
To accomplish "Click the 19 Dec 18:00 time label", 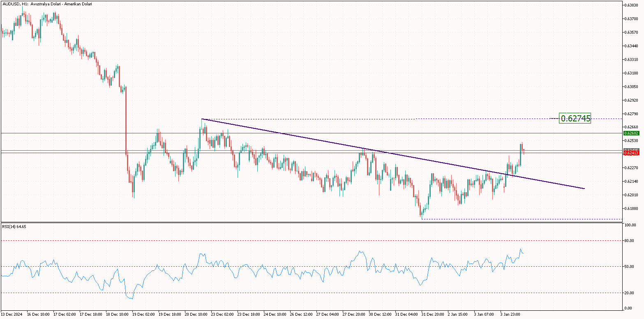I will tap(170, 314).
